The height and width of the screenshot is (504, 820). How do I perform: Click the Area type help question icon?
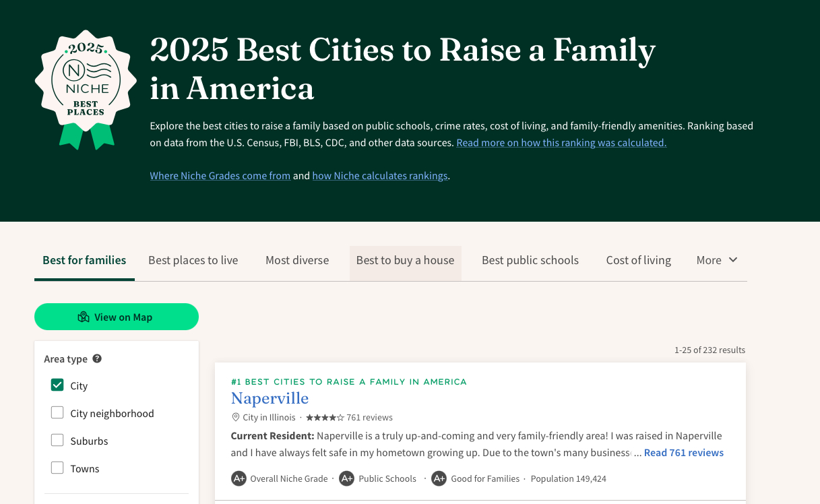pos(97,358)
